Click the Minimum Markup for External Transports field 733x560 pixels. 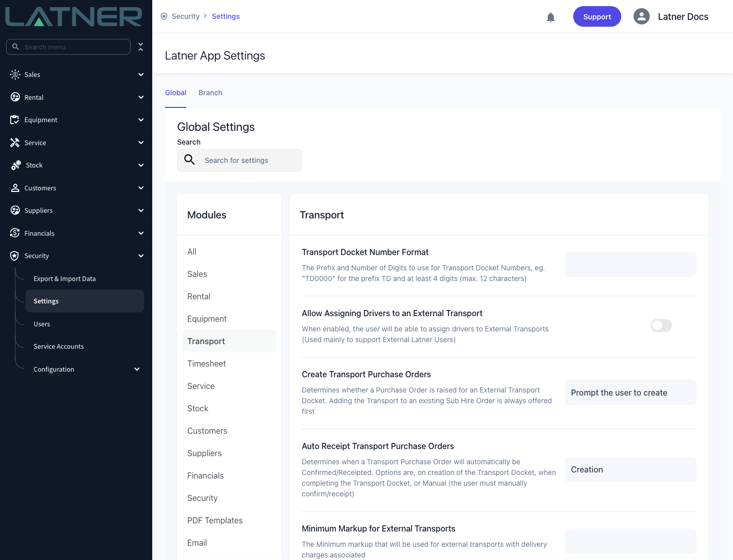click(x=630, y=541)
